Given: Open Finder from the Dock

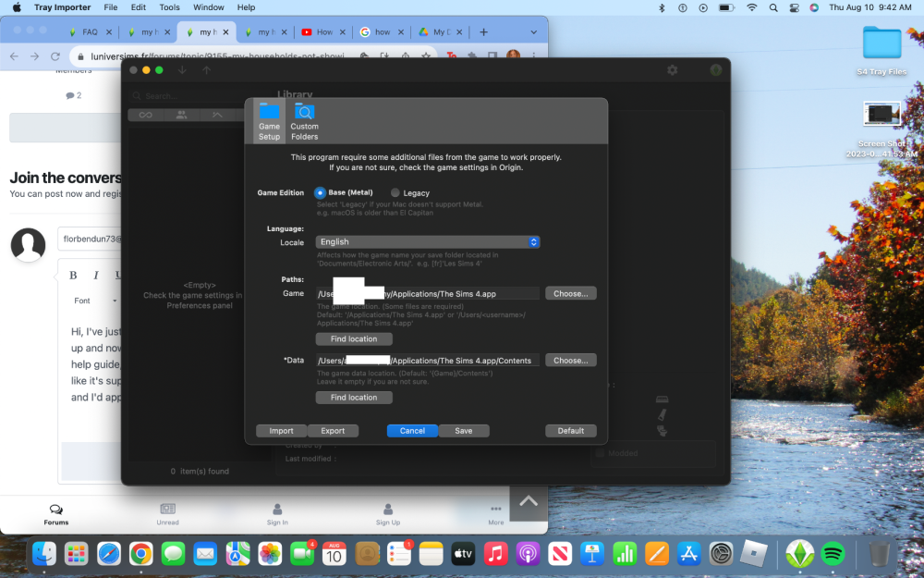Looking at the screenshot, I should 44,554.
